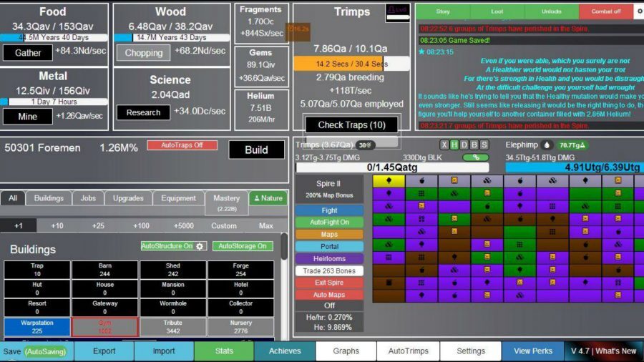
Task: Open the Buildings tab
Action: pyautogui.click(x=49, y=198)
